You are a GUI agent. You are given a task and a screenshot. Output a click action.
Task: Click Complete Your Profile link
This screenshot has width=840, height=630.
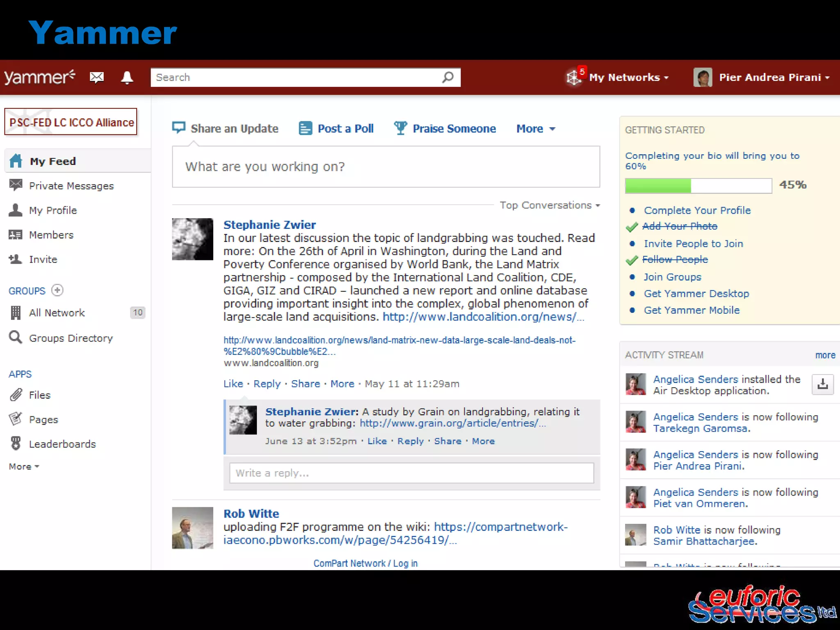coord(697,210)
